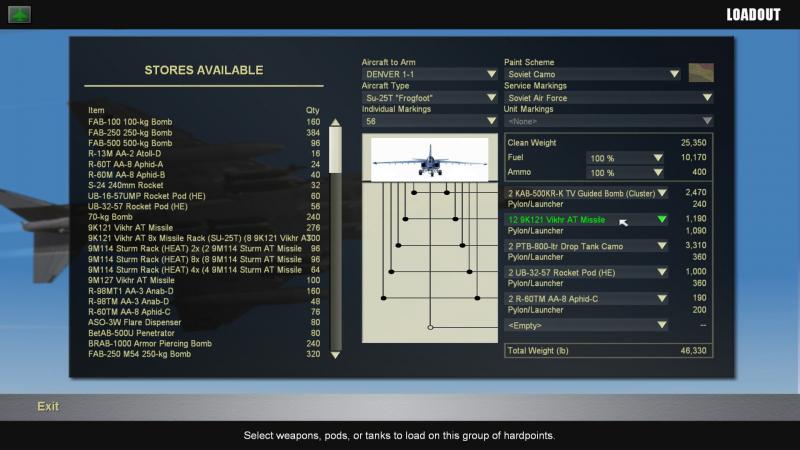The height and width of the screenshot is (450, 800).
Task: Click the green arrow icon at top-left
Action: [19, 14]
